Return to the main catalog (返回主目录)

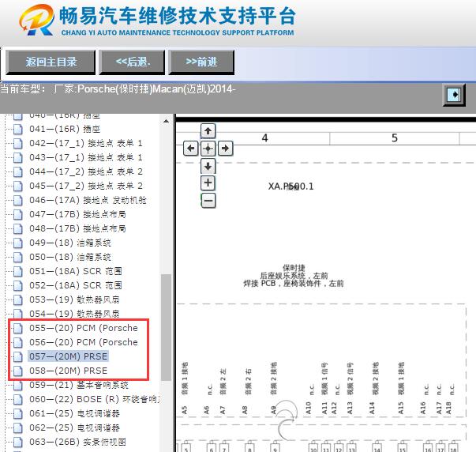click(x=51, y=62)
